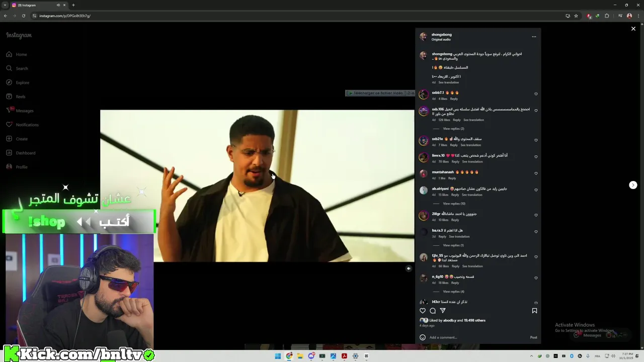The width and height of the screenshot is (644, 362).
Task: Open Notifications in the sidebar
Action: (22, 125)
